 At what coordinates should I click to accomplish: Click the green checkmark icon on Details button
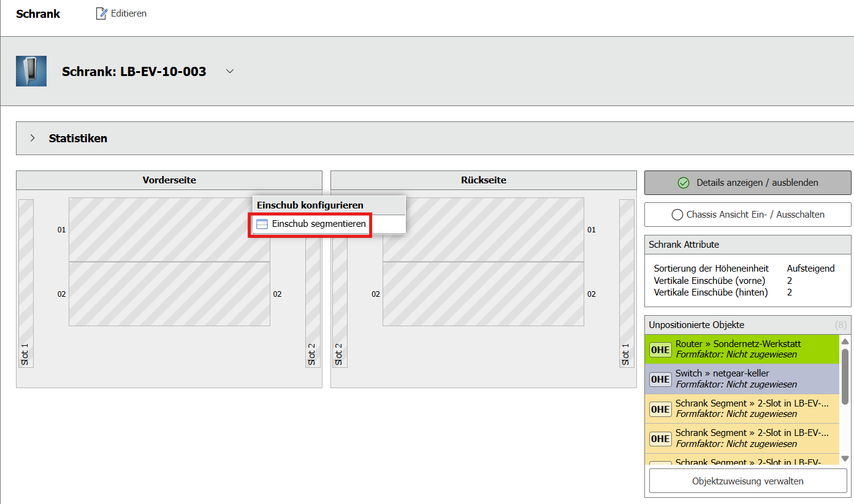pos(684,183)
